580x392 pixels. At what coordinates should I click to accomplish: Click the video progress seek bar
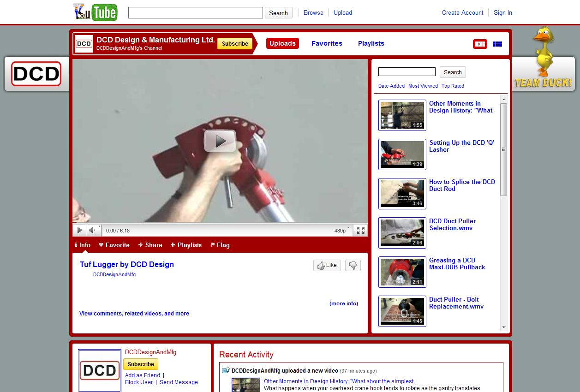pos(220,225)
